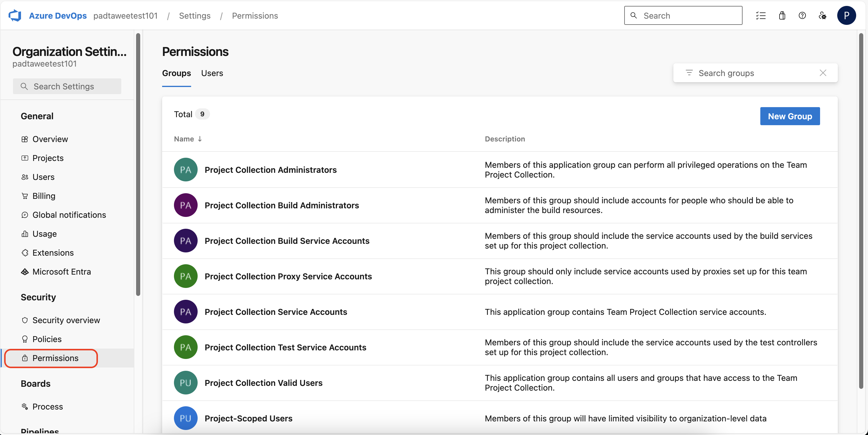The width and height of the screenshot is (868, 435).
Task: Select the Groups tab
Action: 176,73
